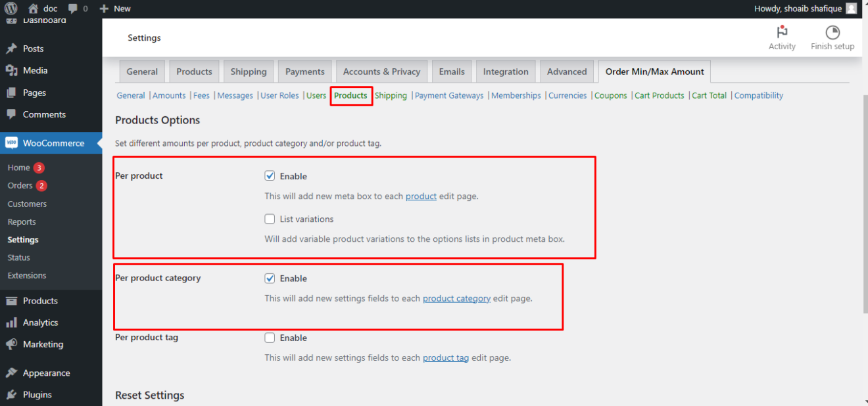868x406 pixels.
Task: Open Analytics via its chart icon
Action: 12,322
